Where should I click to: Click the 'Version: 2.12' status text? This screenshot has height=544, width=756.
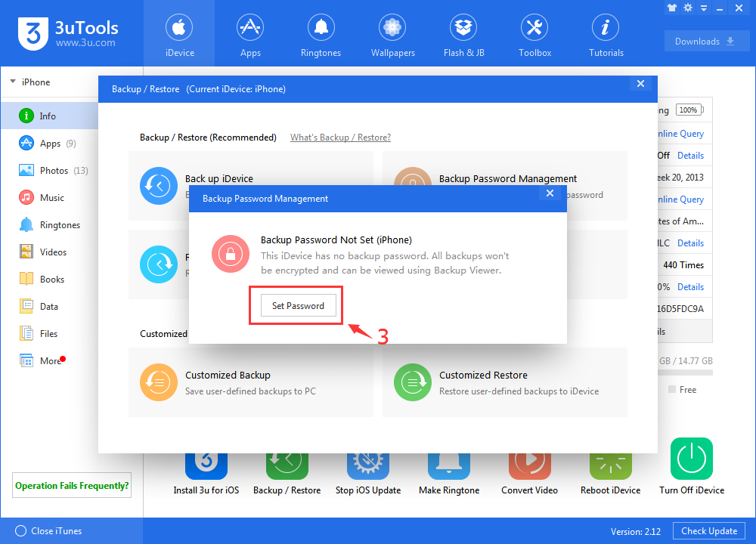(x=636, y=531)
